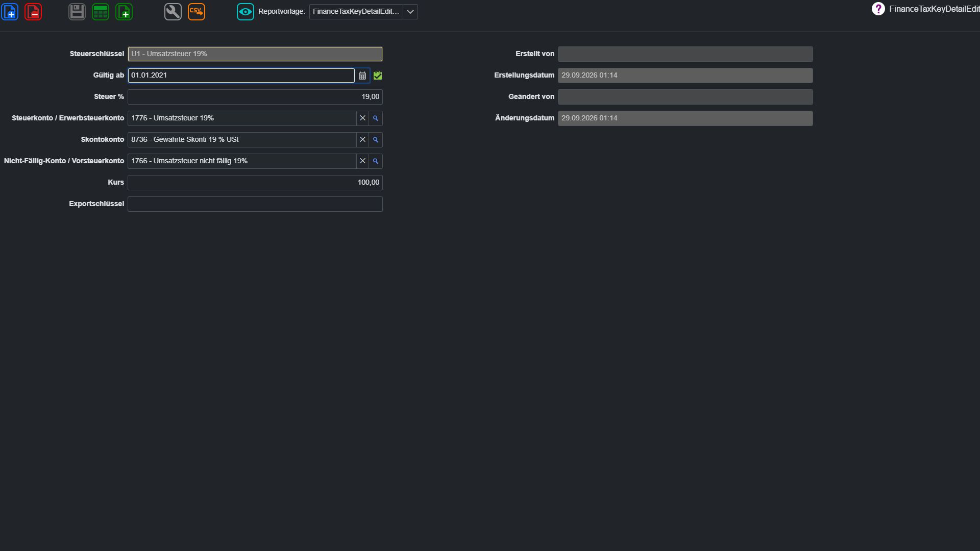Screen dimensions: 980x551
Task: Search accounts for Steuerkonto / Erwerbsteuerkonto
Action: click(x=376, y=118)
